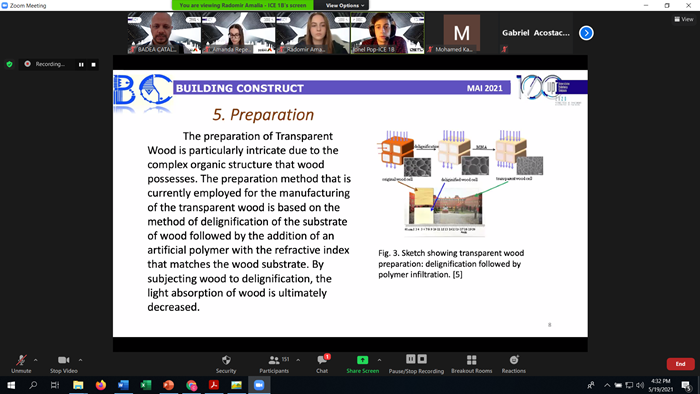Show next participants with blue arrow
The image size is (700, 394).
pyautogui.click(x=586, y=33)
